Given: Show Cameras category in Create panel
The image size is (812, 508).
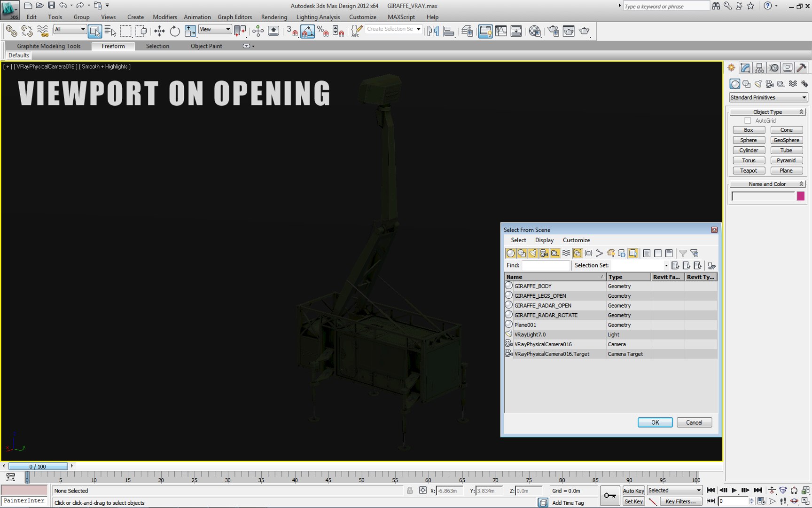Looking at the screenshot, I should click(x=769, y=84).
